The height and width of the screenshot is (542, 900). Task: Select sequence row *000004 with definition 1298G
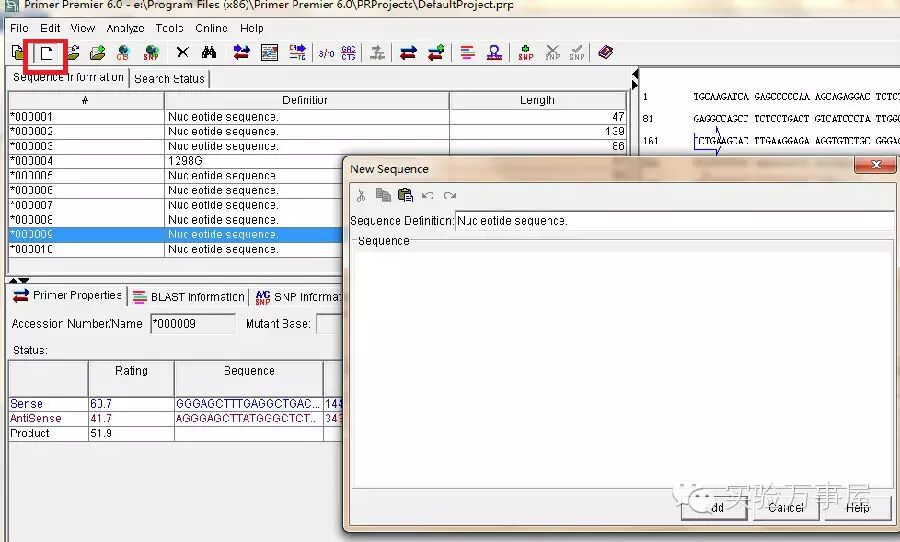click(x=176, y=161)
